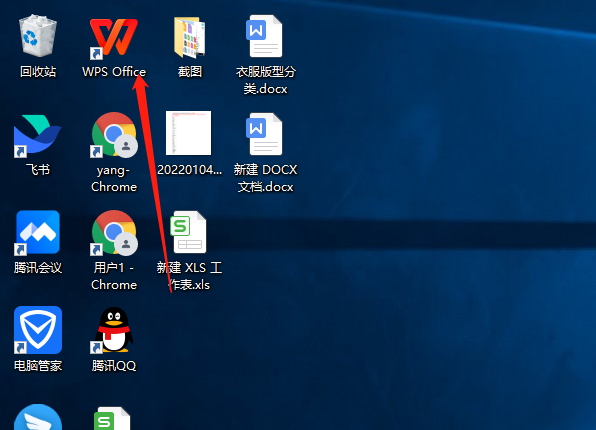This screenshot has width=596, height=430.
Task: Select the 20220104... image thumbnail
Action: (x=189, y=133)
